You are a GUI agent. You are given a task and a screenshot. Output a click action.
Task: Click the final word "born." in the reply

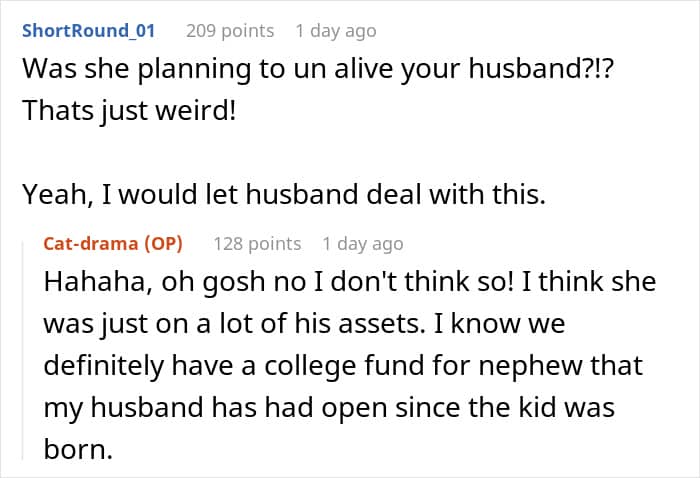tap(78, 449)
